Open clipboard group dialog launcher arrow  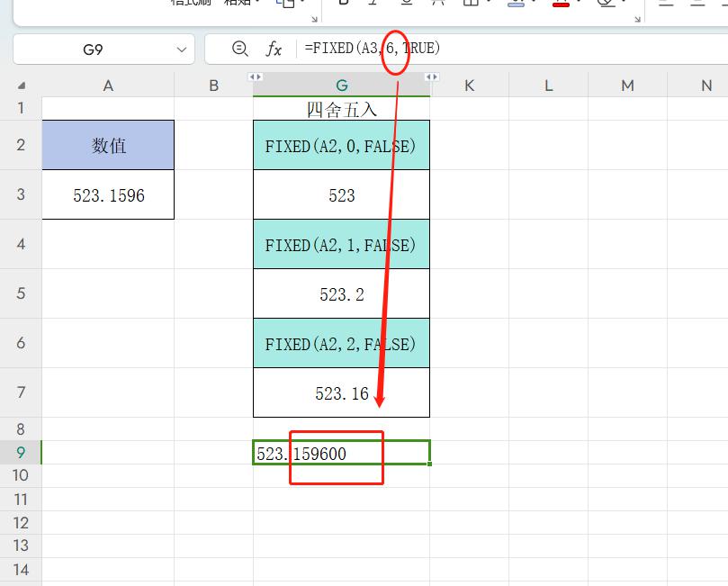click(x=314, y=19)
